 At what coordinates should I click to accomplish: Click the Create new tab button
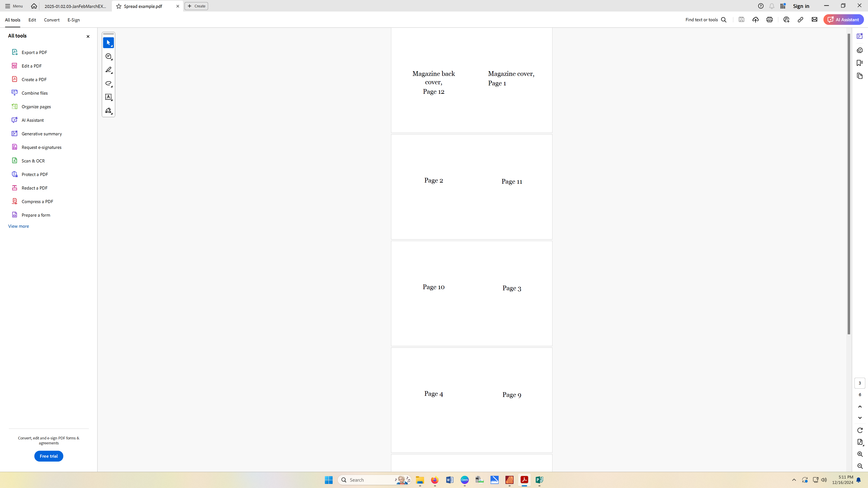click(196, 6)
